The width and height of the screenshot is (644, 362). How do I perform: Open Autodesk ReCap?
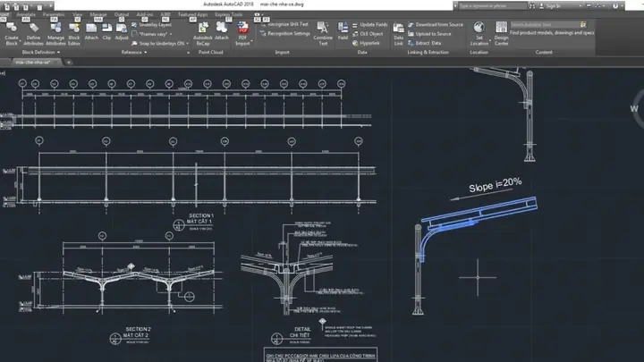tap(203, 33)
